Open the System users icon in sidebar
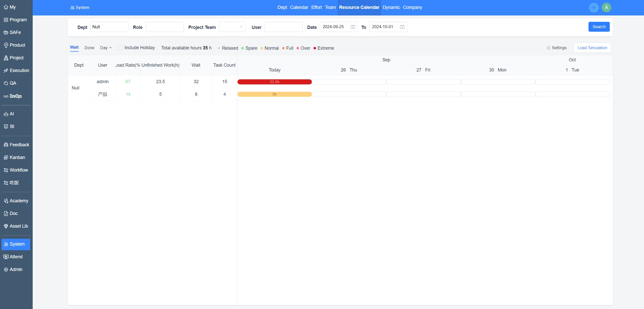644x309 pixels. tap(6, 244)
